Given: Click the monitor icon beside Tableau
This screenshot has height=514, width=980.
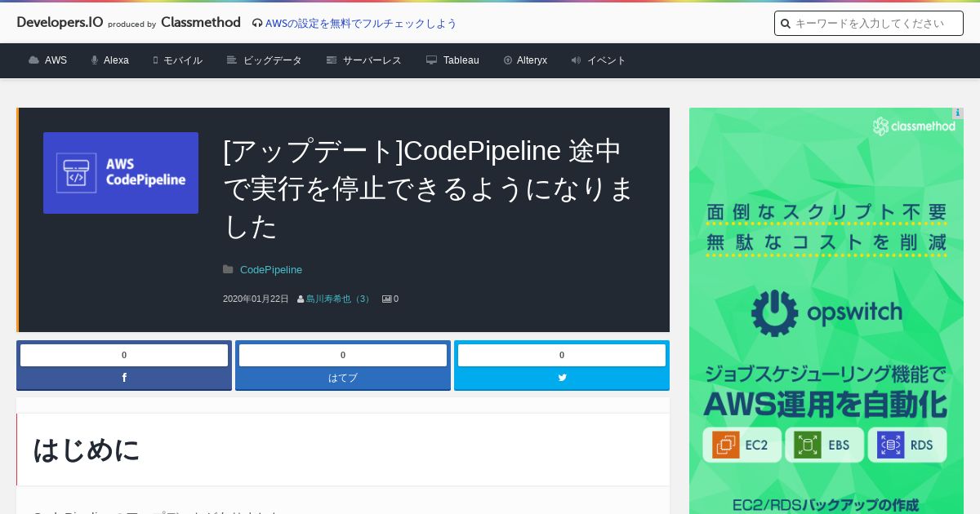Looking at the screenshot, I should (x=432, y=60).
